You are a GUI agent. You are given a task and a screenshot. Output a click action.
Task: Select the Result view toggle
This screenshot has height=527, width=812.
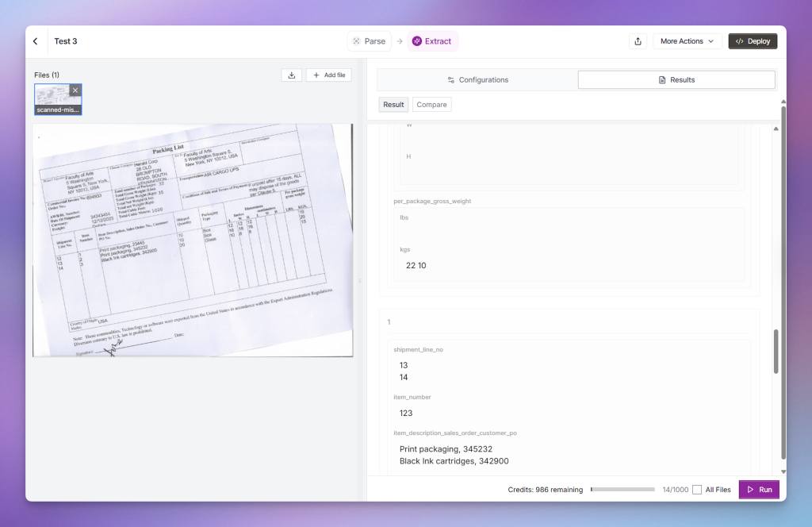point(393,105)
